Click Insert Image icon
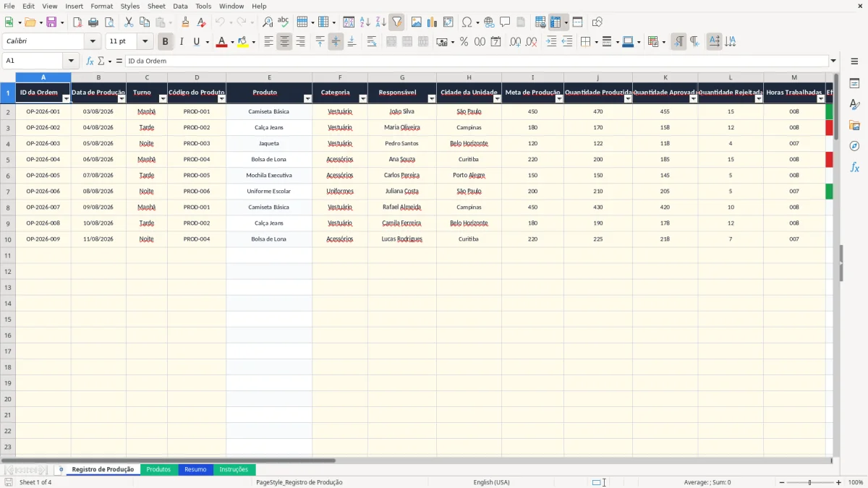868x488 pixels. [417, 22]
